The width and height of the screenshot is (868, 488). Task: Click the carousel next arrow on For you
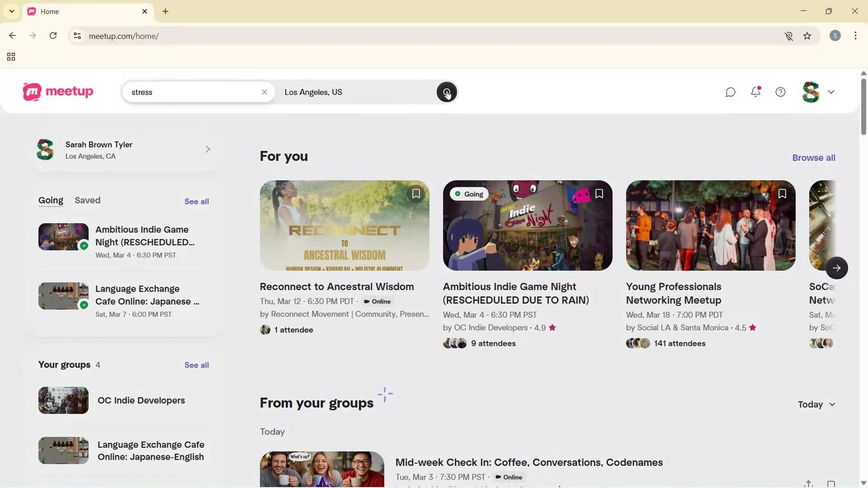click(837, 267)
